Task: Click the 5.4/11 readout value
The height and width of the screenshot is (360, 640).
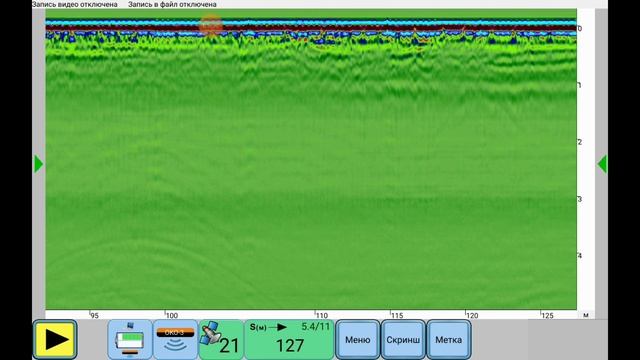Action: [316, 327]
